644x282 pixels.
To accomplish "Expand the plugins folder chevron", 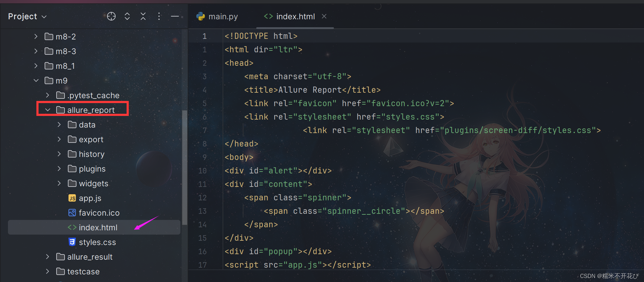I will coord(59,169).
